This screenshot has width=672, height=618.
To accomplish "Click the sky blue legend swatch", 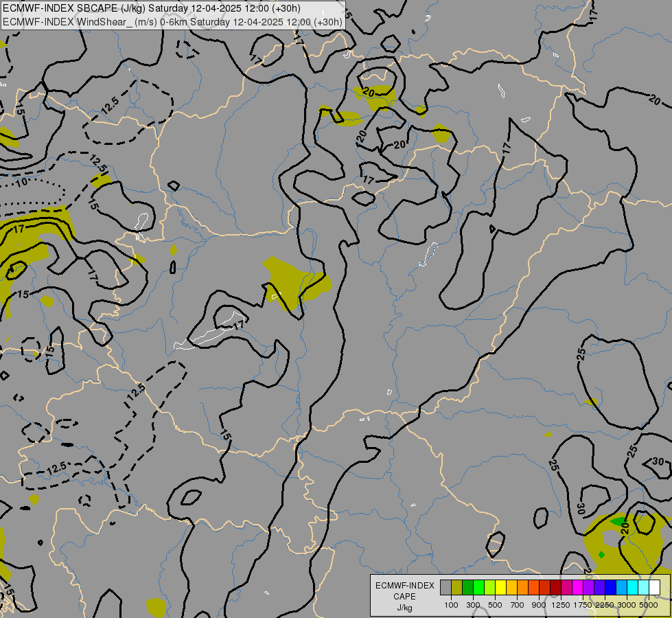I will pyautogui.click(x=622, y=587).
